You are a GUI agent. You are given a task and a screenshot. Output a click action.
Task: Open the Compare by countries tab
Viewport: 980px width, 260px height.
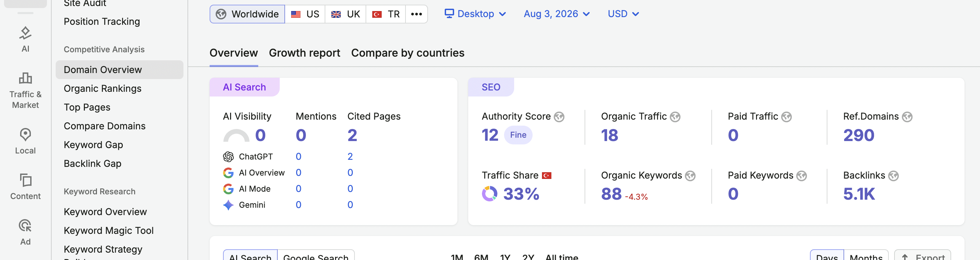coord(407,53)
